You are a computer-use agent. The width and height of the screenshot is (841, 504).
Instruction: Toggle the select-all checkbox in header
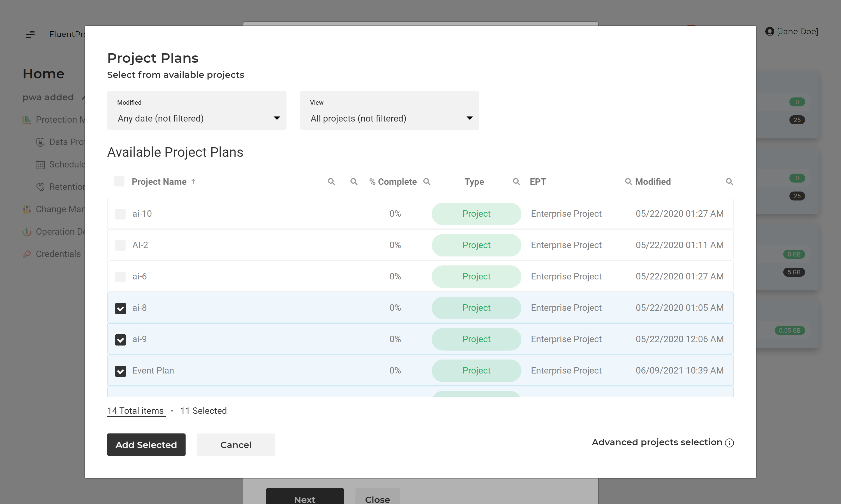pyautogui.click(x=119, y=181)
